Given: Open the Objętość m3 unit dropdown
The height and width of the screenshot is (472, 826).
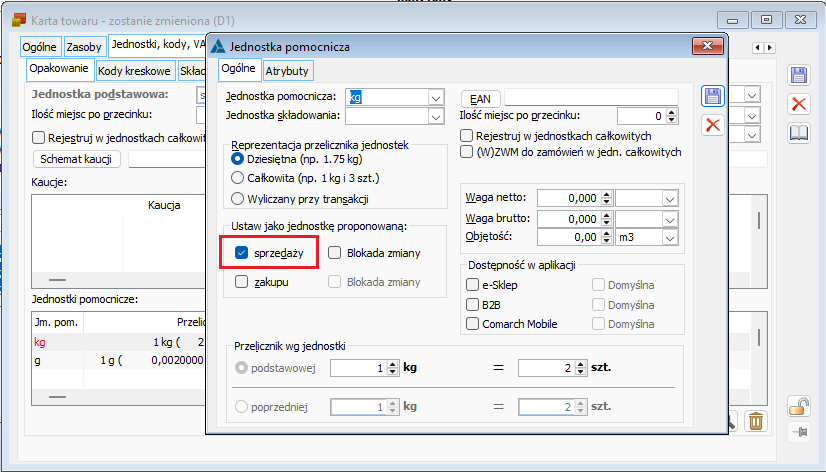Looking at the screenshot, I should (x=670, y=238).
